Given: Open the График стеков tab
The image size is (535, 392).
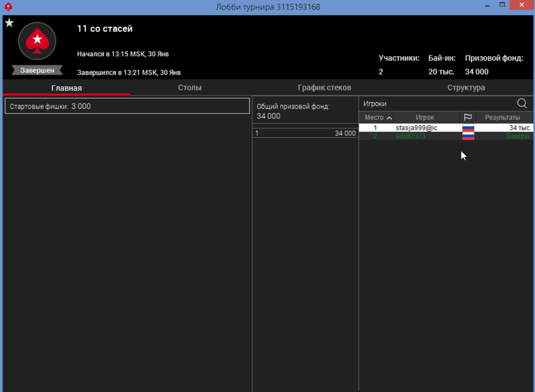Looking at the screenshot, I should [x=324, y=88].
